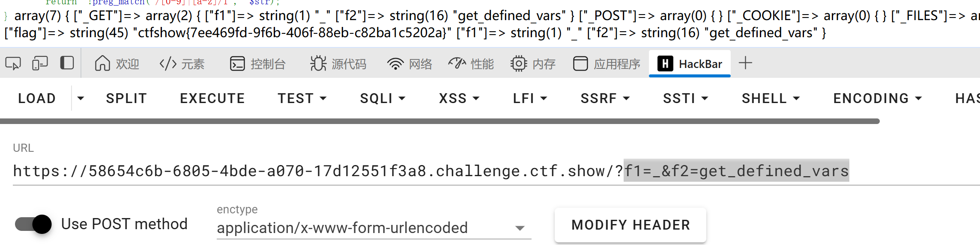The height and width of the screenshot is (245, 980).
Task: Toggle the Use POST method switch
Action: click(x=33, y=224)
